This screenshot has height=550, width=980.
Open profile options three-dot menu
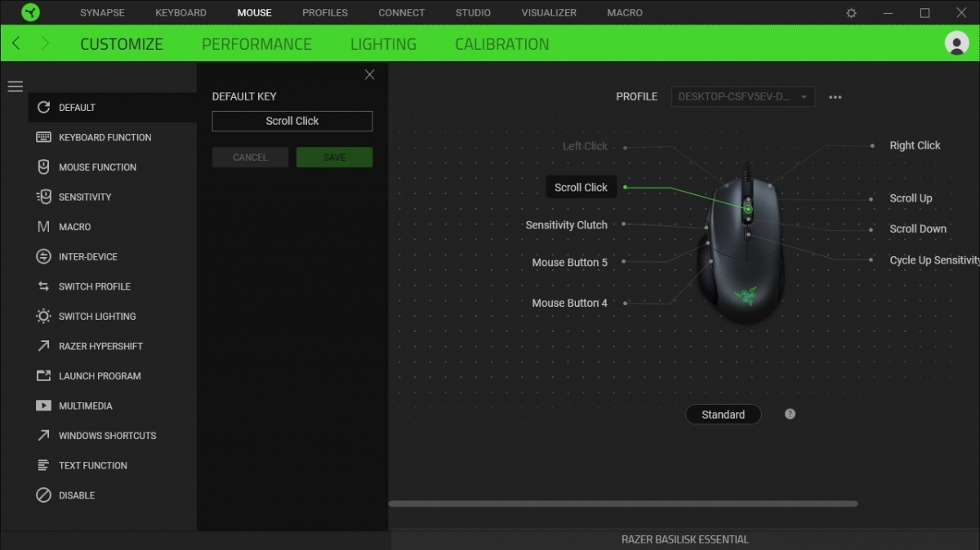tap(835, 97)
